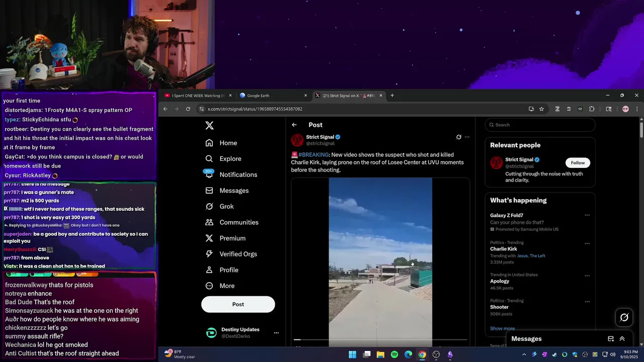
Task: Expand the Messages drawer
Action: [622, 339]
